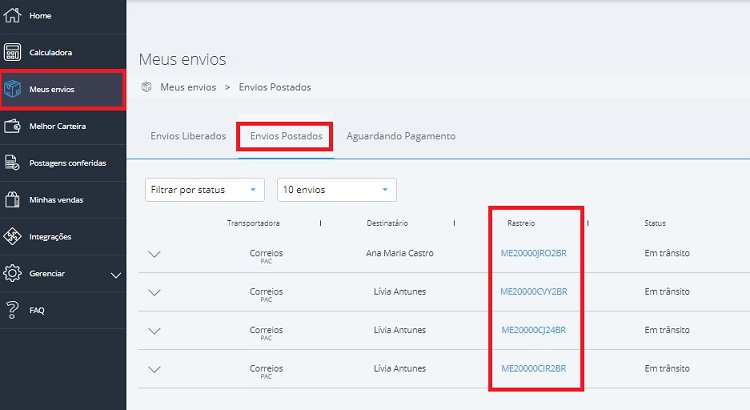Open the FAQ question mark icon

click(x=12, y=310)
